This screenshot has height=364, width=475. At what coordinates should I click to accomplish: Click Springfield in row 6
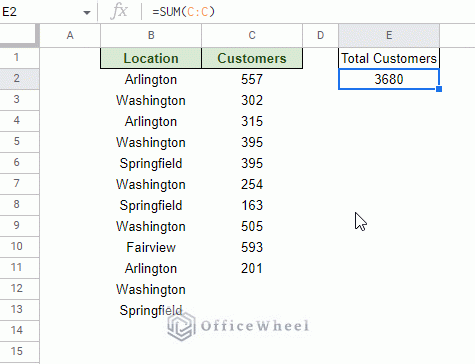pos(151,163)
